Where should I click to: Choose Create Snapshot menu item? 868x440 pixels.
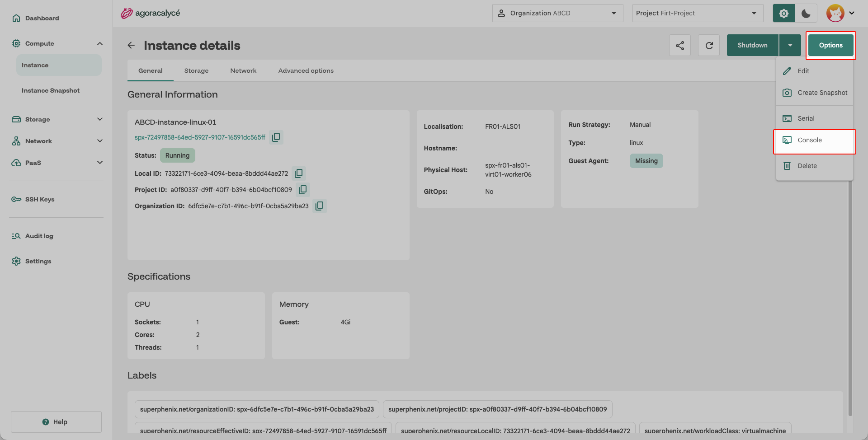[815, 93]
